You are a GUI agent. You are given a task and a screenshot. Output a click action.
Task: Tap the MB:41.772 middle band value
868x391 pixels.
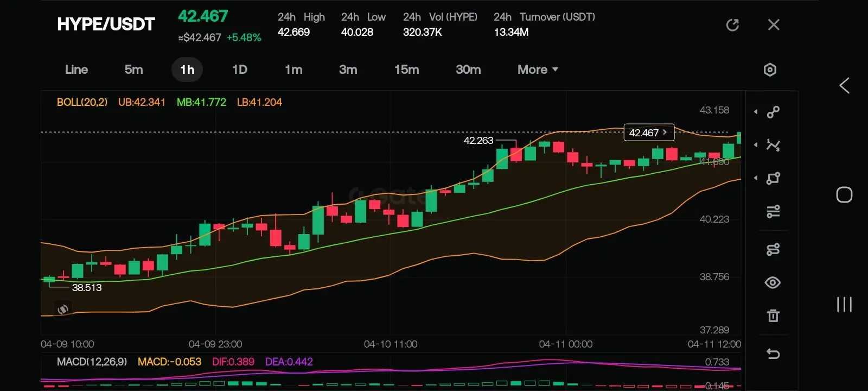tap(201, 102)
